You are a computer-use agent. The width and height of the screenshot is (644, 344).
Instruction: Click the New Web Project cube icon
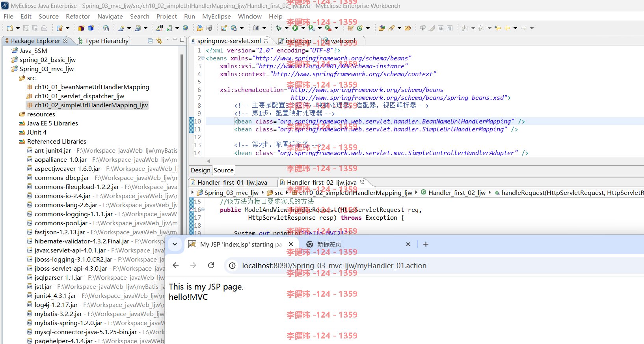pyautogui.click(x=91, y=28)
